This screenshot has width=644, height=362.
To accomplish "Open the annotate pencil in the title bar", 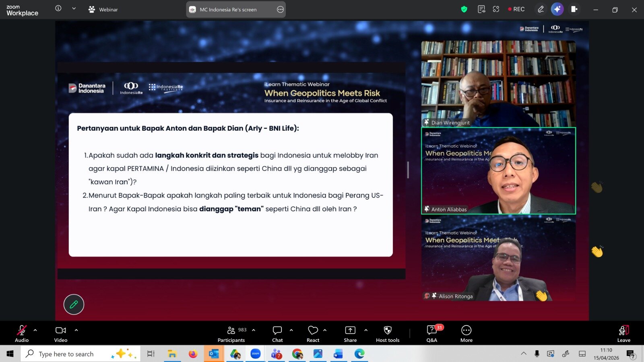I will [x=541, y=9].
